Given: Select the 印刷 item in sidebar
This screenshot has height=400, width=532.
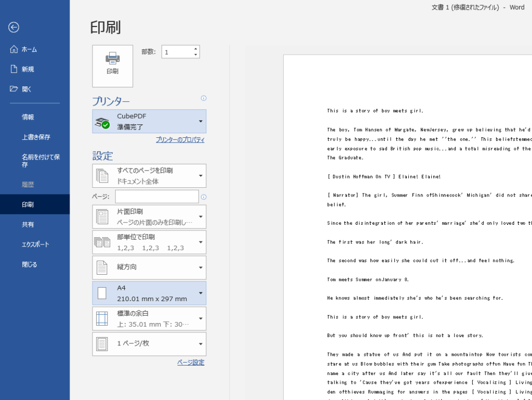Looking at the screenshot, I should (35, 204).
